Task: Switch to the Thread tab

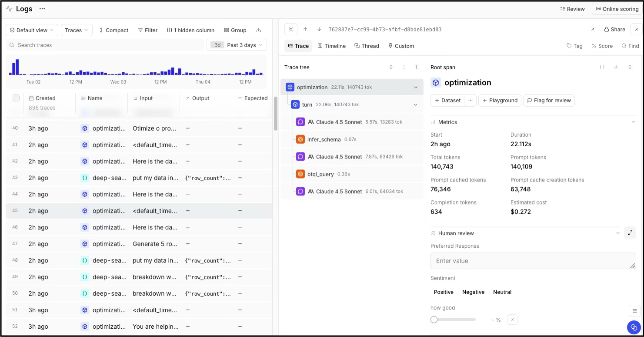Action: (x=367, y=46)
